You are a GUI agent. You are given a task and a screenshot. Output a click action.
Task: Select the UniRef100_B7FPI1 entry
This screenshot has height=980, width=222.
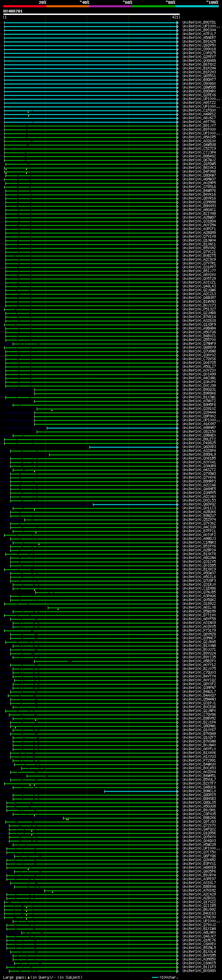(x=199, y=531)
